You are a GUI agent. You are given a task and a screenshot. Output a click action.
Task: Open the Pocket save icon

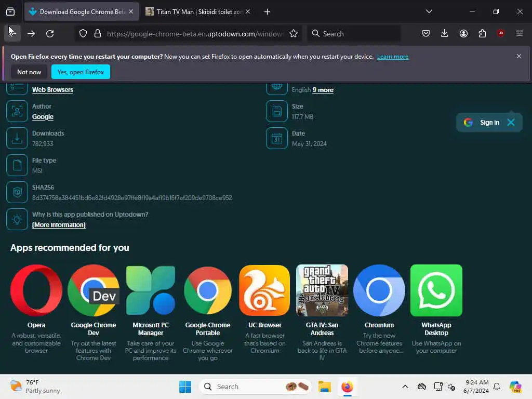point(426,33)
